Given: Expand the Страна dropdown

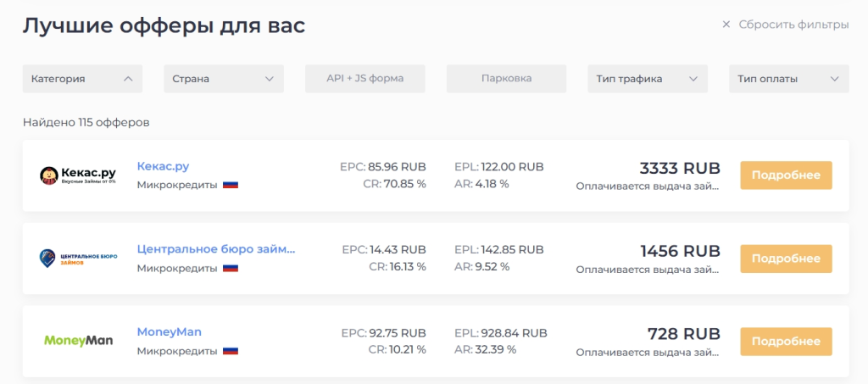Looking at the screenshot, I should (224, 79).
